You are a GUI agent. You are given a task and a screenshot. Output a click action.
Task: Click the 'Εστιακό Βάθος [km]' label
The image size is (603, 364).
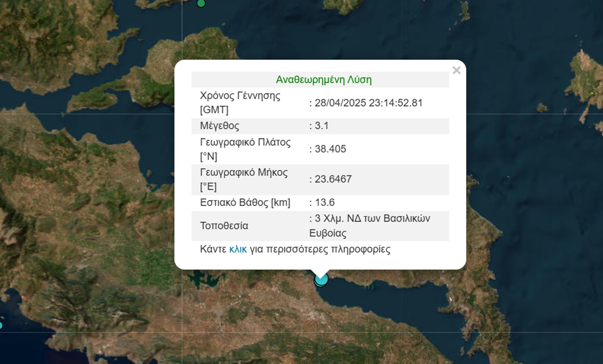tap(245, 202)
